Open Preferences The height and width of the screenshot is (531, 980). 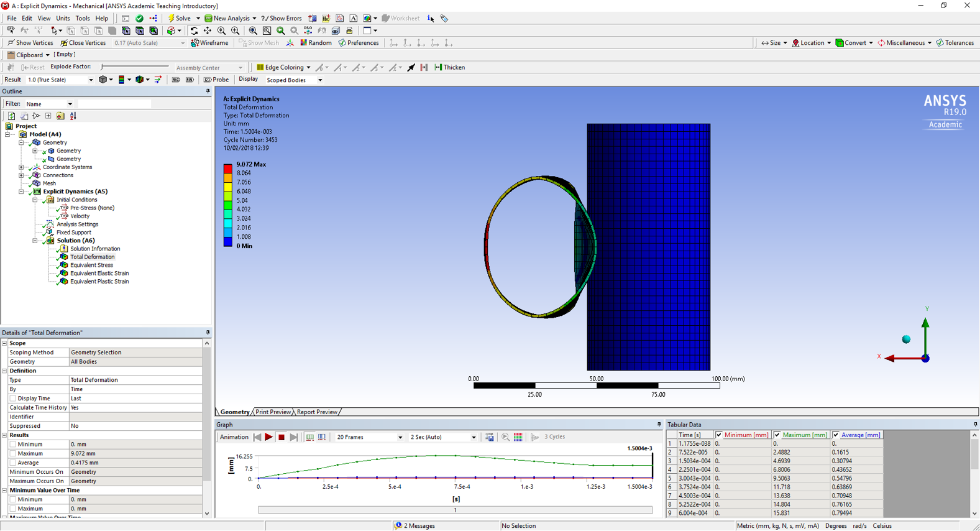[359, 43]
